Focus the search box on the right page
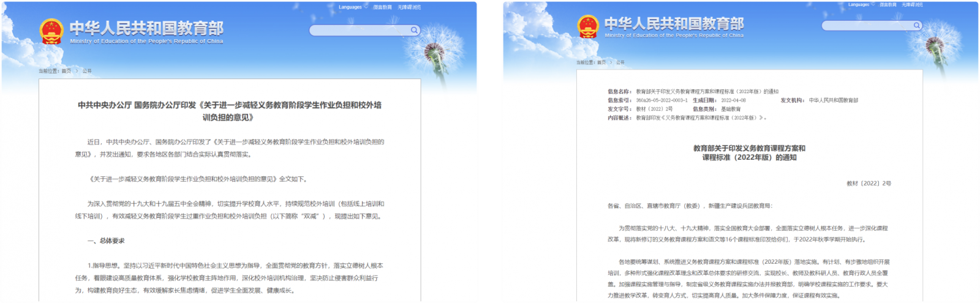This screenshot has height=303, width=980. [x=866, y=25]
